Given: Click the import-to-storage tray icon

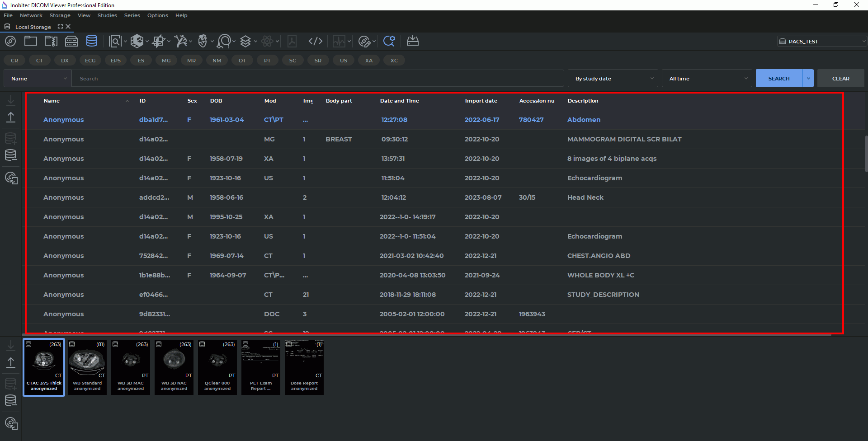Looking at the screenshot, I should (412, 41).
